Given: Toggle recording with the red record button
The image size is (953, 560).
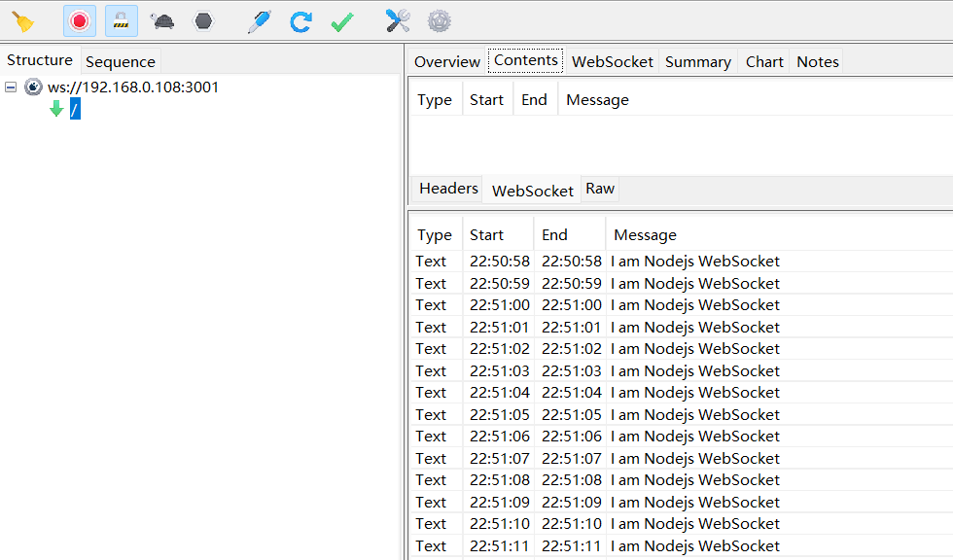Looking at the screenshot, I should point(80,21).
